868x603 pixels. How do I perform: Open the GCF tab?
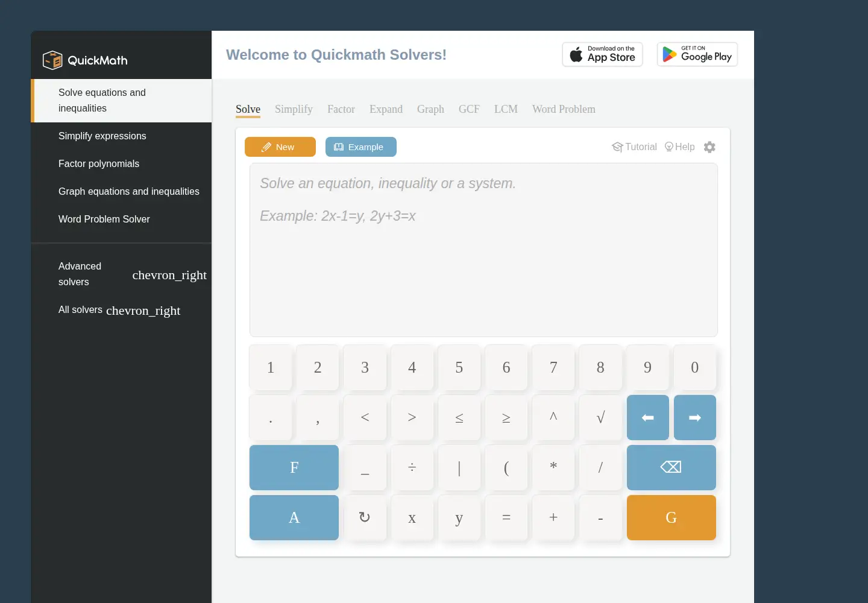tap(469, 109)
